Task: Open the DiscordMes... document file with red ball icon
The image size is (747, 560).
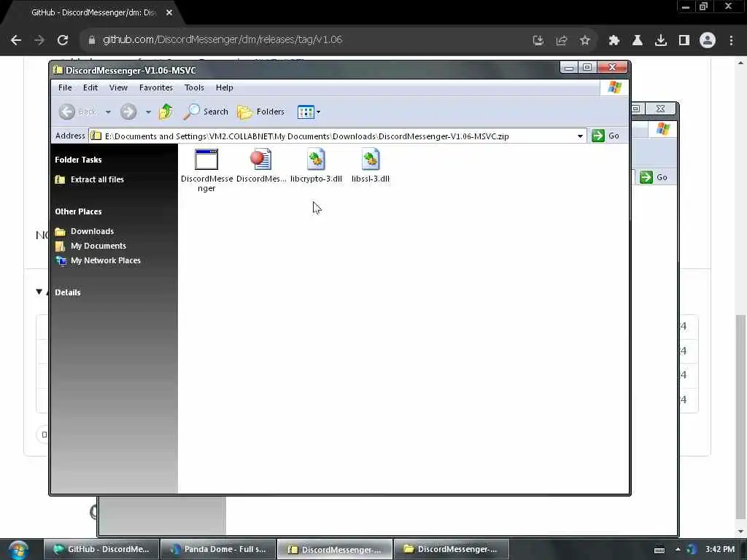Action: coord(261,166)
